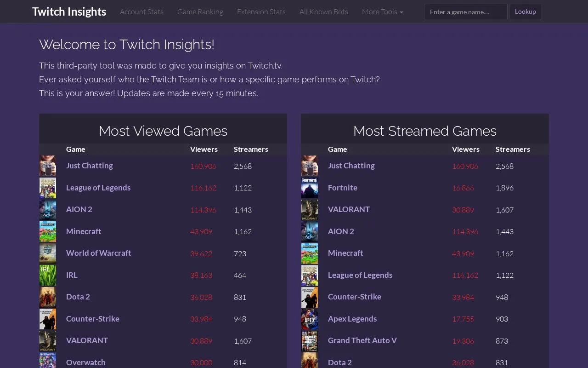Screen dimensions: 588x368
Task: Click Grand Theft Auto V viewers 19,306
Action: click(x=463, y=341)
